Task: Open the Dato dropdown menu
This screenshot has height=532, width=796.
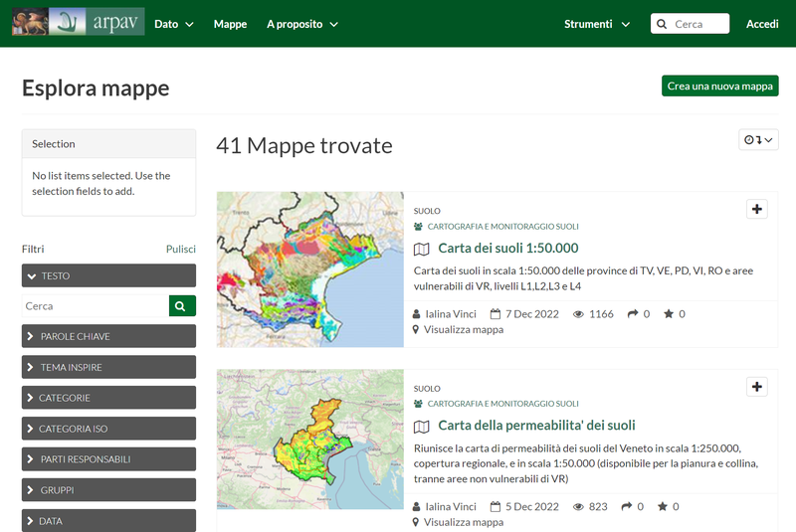Action: pyautogui.click(x=174, y=24)
